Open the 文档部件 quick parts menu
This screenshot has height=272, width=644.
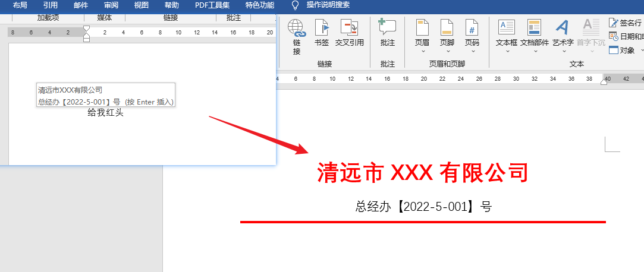pos(535,36)
